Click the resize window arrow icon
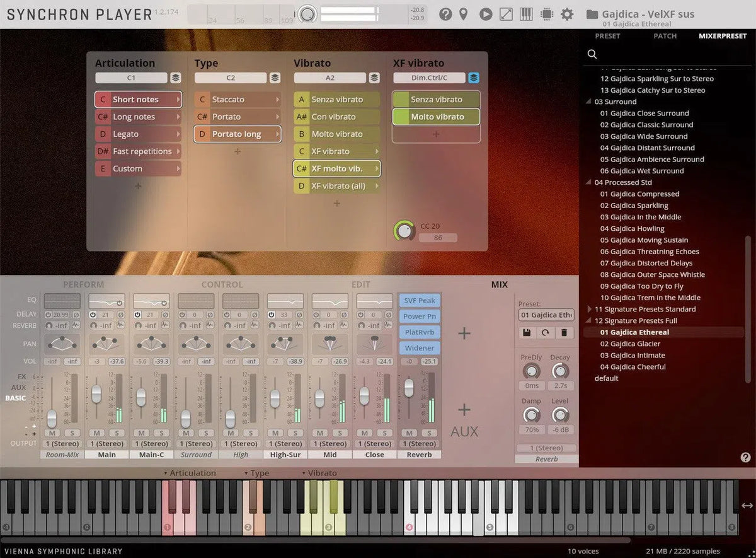 pyautogui.click(x=506, y=14)
